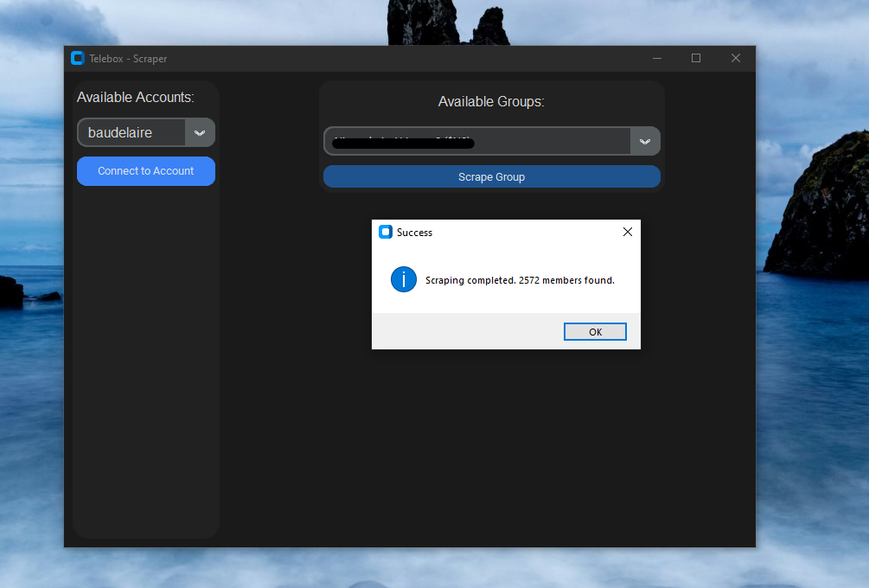This screenshot has width=869, height=588.
Task: Click the 'Telebox - Scraper' window title text
Action: tap(128, 59)
